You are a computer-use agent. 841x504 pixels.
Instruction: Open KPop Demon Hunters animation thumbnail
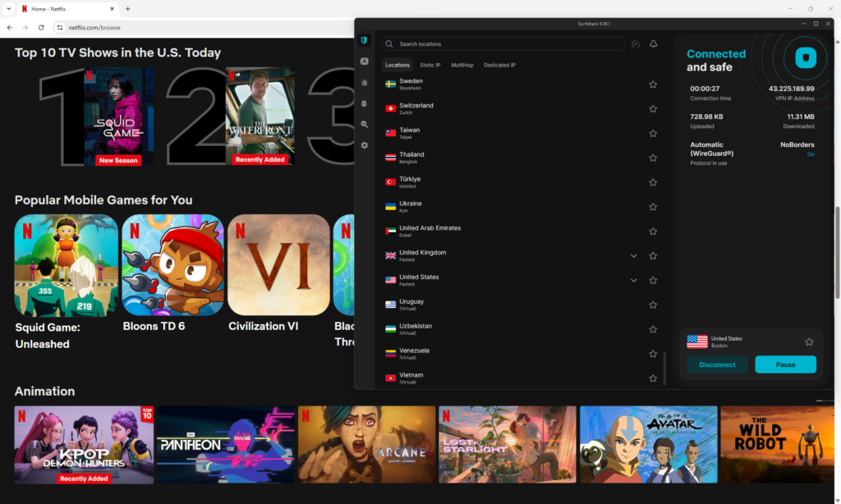(x=84, y=445)
